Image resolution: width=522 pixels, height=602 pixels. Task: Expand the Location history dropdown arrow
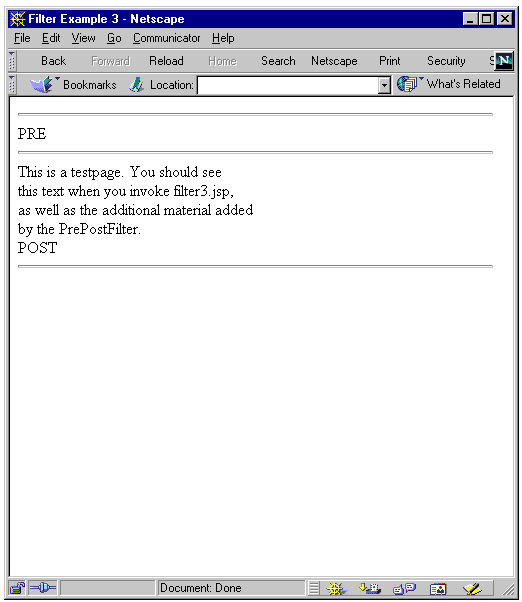coord(384,85)
